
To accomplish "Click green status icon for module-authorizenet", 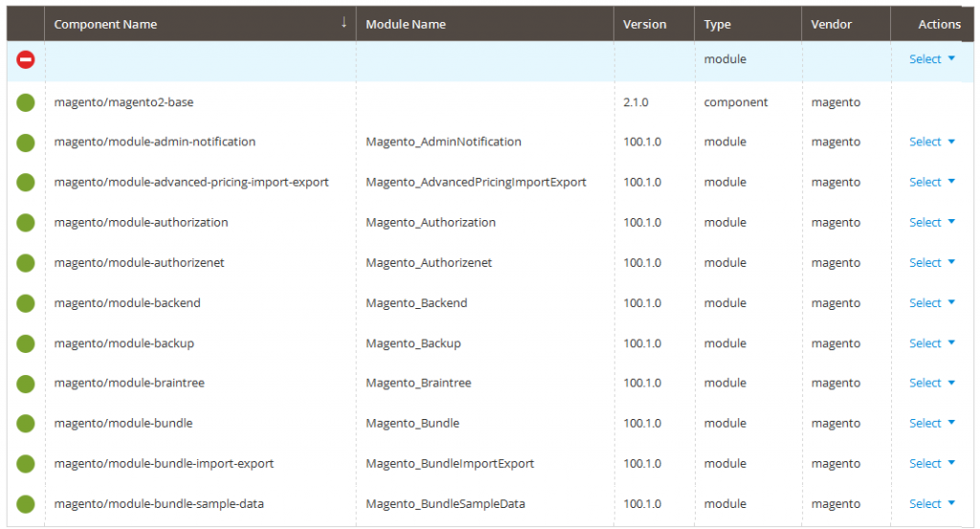I will coord(26,263).
